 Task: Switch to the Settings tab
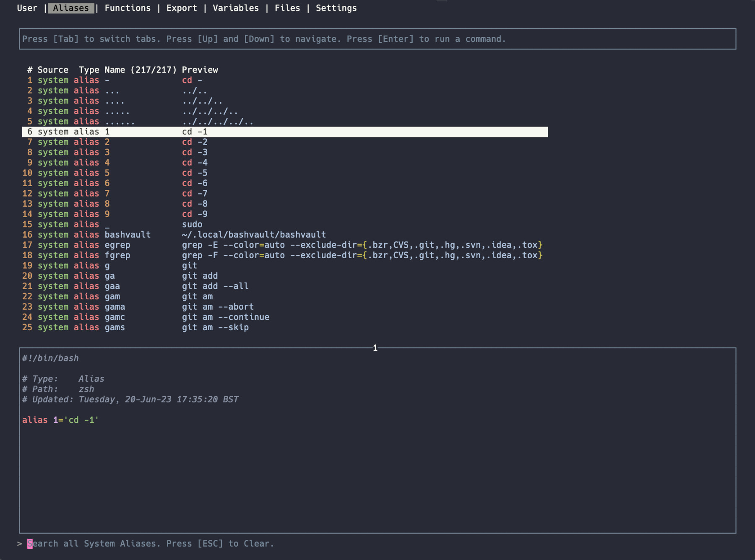click(336, 8)
